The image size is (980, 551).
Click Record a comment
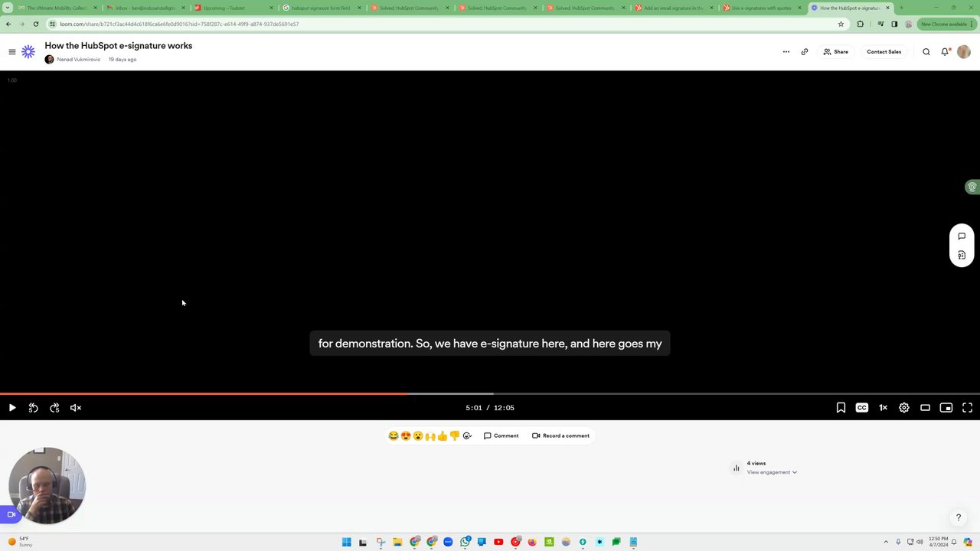560,436
